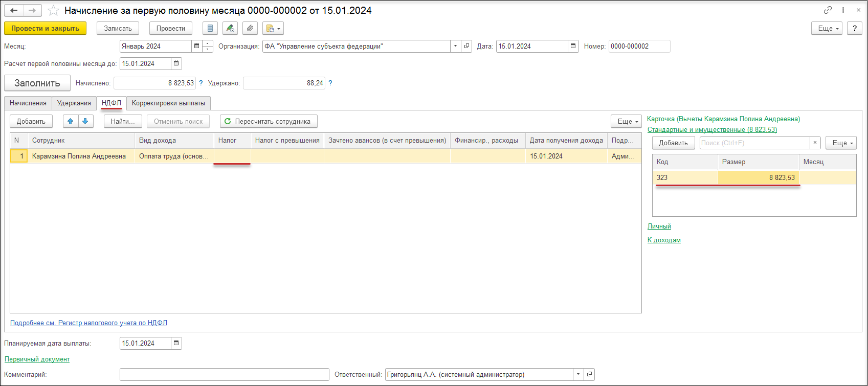Select deduction code 323 cell
Viewport: 868px width, 386px height.
coord(685,177)
